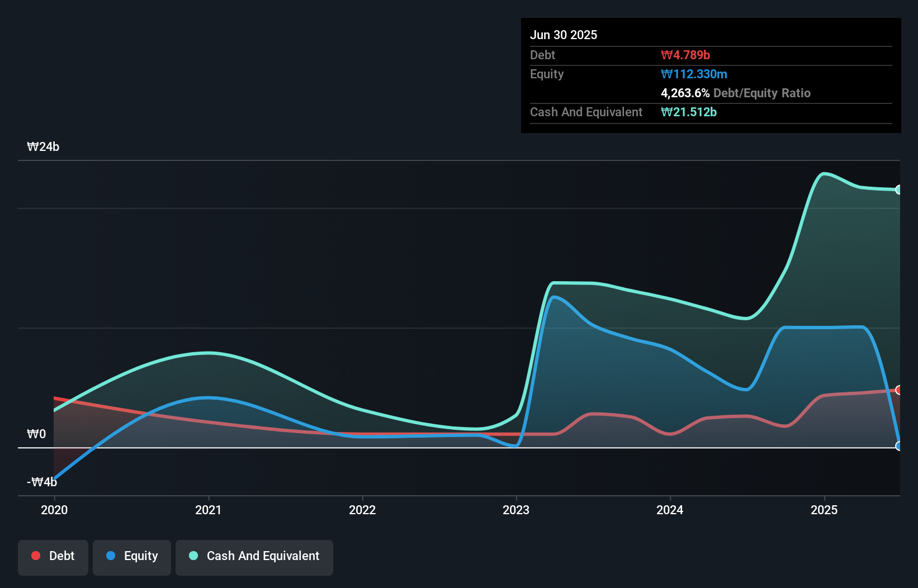Select the teal endpoint marker on the cash line
Screen dimensions: 918x588
(x=899, y=189)
